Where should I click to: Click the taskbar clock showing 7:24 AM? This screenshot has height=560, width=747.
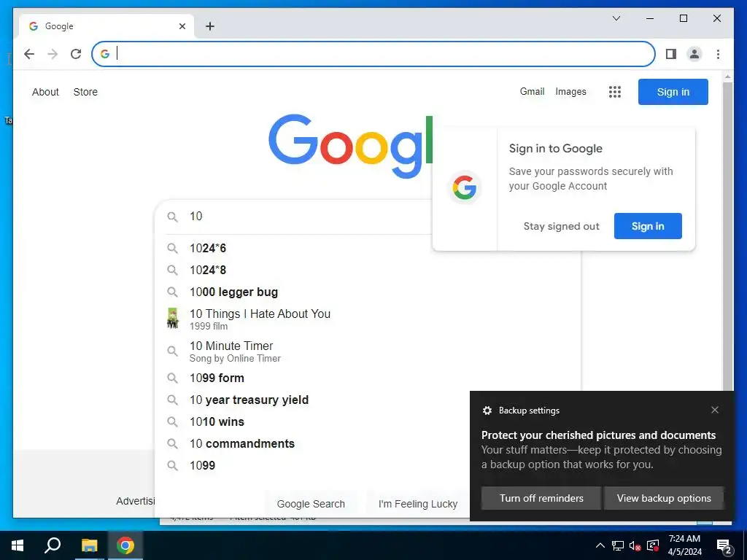pos(684,545)
